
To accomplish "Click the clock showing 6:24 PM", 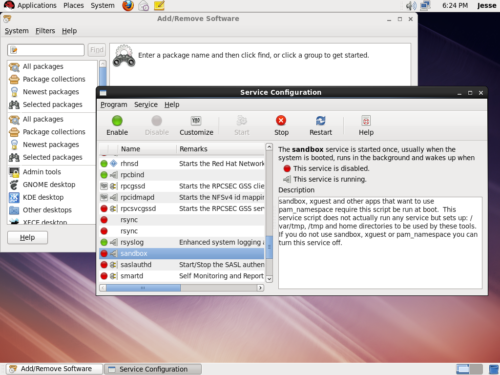I will click(455, 6).
